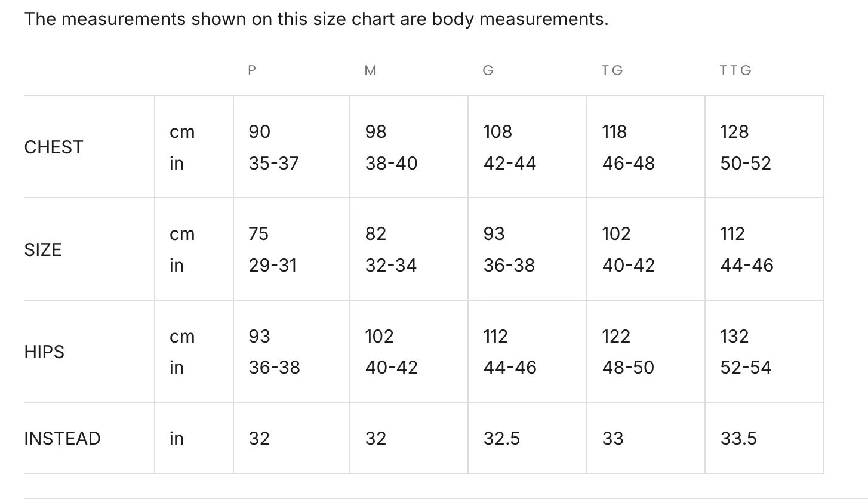
Task: Click the CHEST row label
Action: pyautogui.click(x=54, y=147)
